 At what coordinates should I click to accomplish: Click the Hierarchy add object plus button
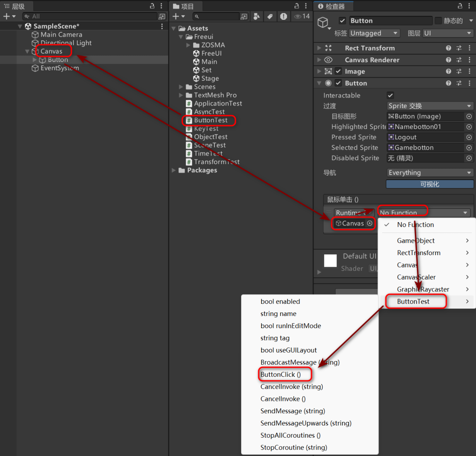coord(6,16)
